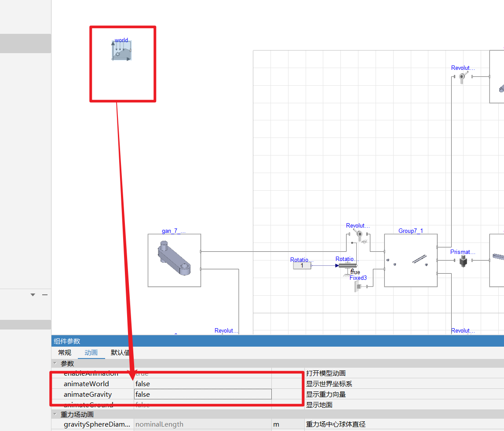Select the gan_7 body component icon
Screen dimensions: 504x431
click(x=174, y=261)
